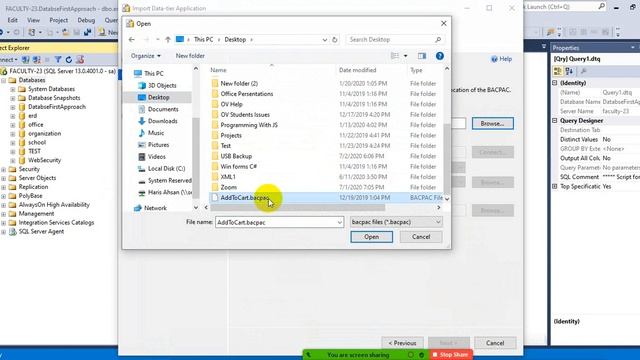The width and height of the screenshot is (640, 360).
Task: Open Help link in Import wizard
Action: pos(502,59)
